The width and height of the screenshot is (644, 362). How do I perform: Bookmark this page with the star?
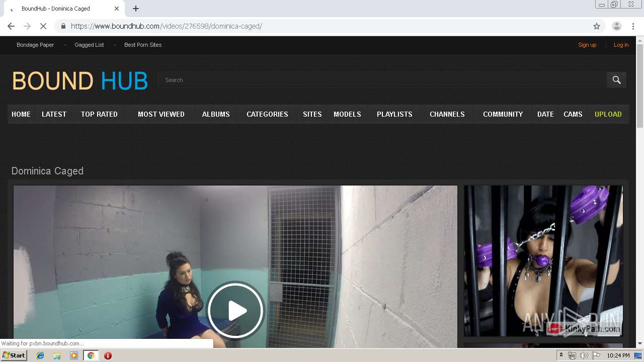(x=597, y=26)
